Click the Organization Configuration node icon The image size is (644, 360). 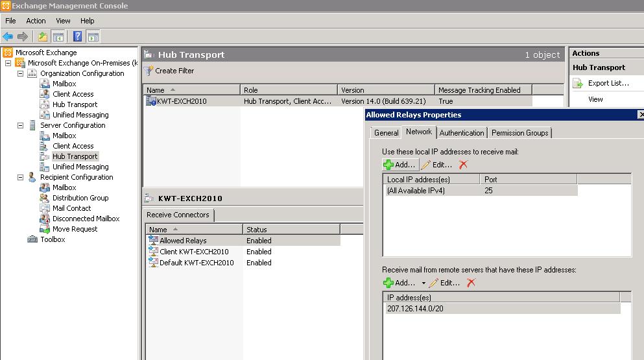click(x=32, y=73)
